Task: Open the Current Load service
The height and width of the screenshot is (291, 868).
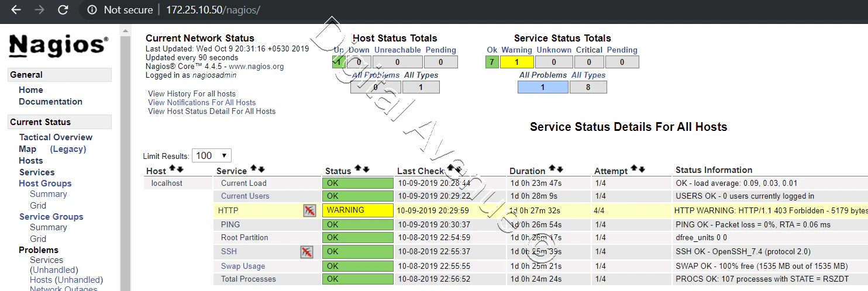Action: (x=243, y=183)
